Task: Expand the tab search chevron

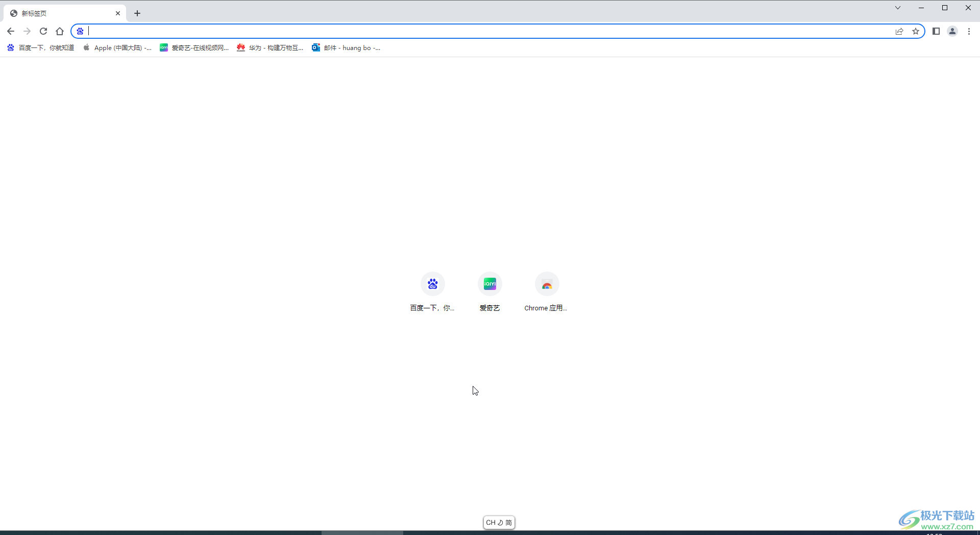Action: (898, 8)
